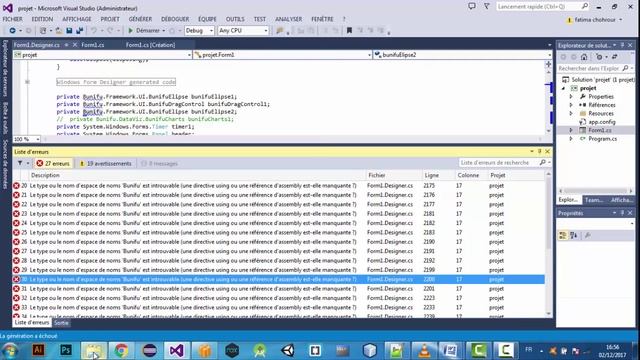Click the Open file toolbar icon

[59, 31]
